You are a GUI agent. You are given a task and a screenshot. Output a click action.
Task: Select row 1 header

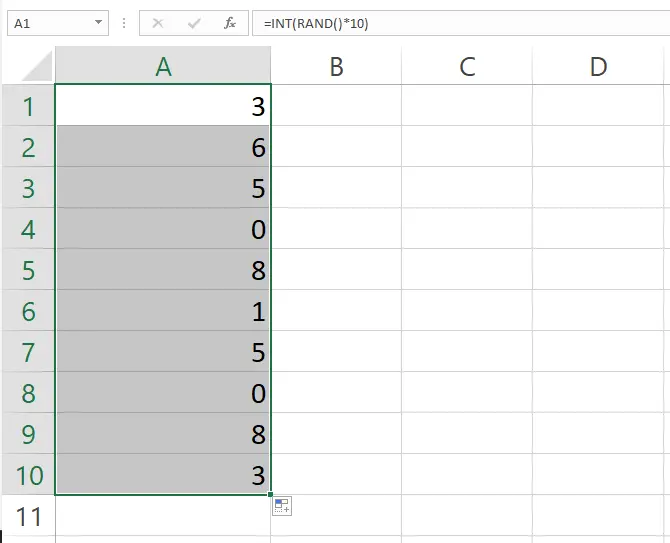pyautogui.click(x=28, y=106)
